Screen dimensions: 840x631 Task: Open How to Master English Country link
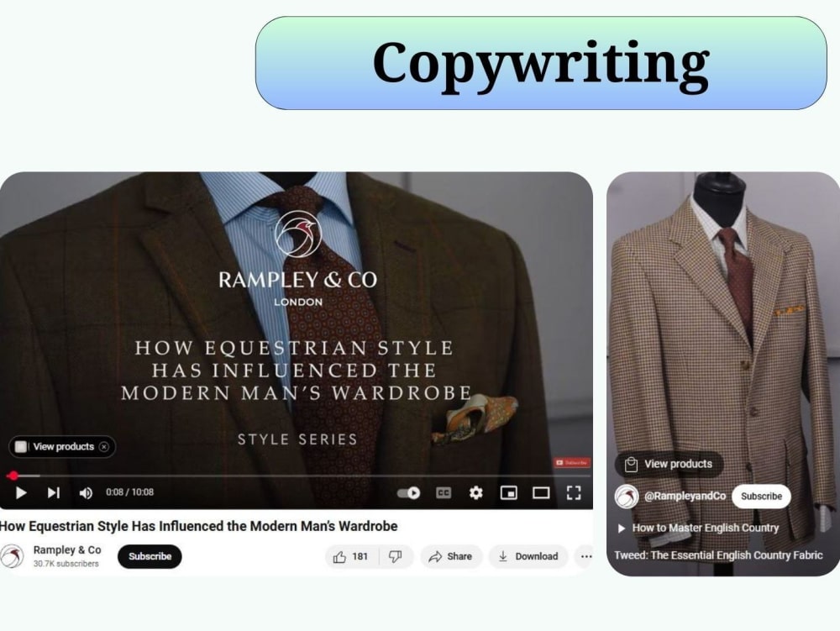point(698,528)
